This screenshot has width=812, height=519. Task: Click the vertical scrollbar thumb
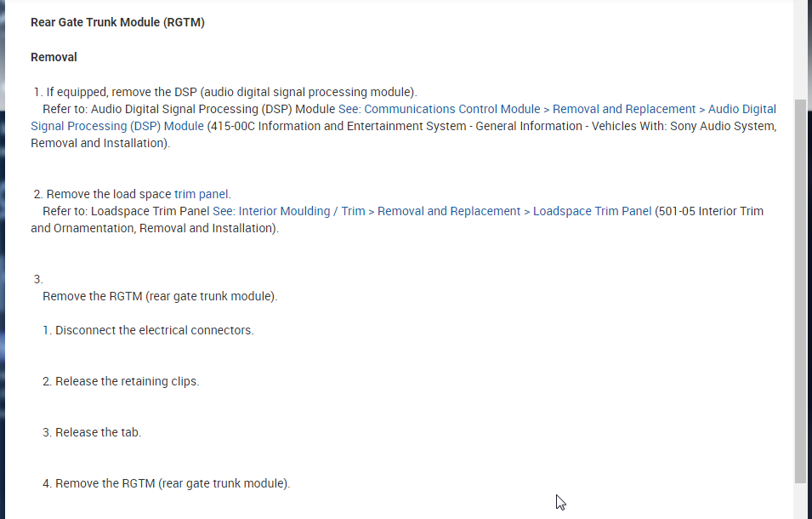pyautogui.click(x=800, y=289)
